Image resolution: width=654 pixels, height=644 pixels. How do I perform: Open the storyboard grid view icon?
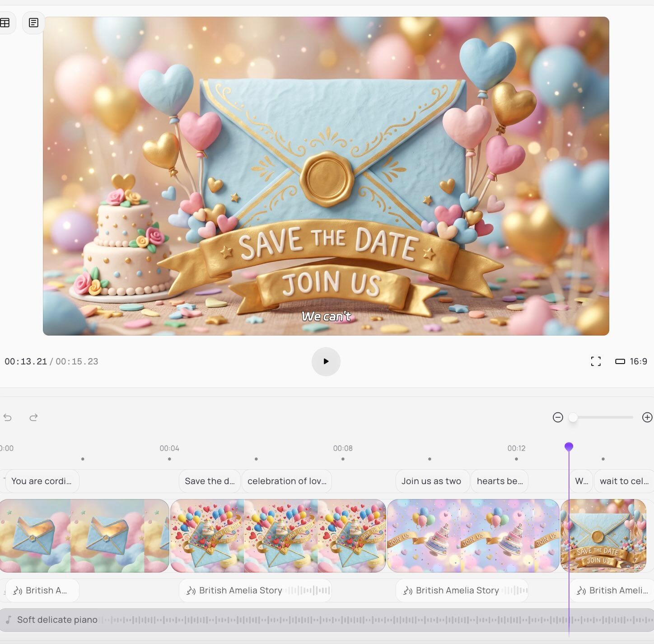(5, 23)
